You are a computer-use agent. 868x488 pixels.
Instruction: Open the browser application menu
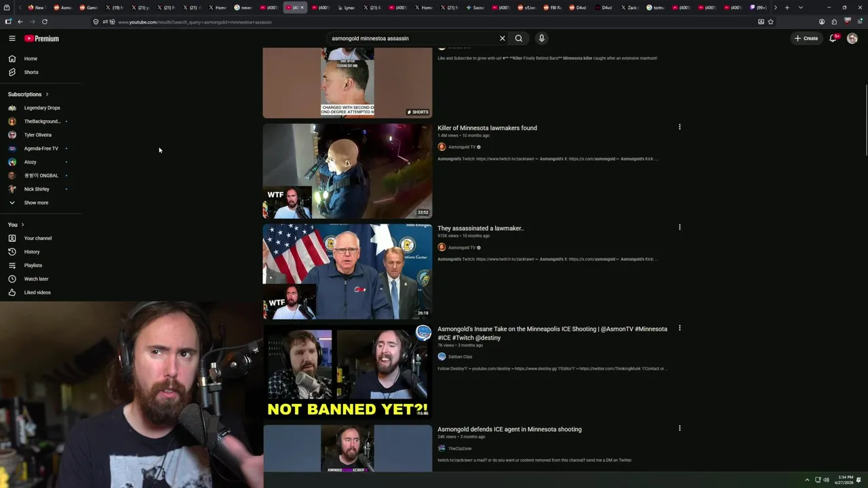(859, 22)
